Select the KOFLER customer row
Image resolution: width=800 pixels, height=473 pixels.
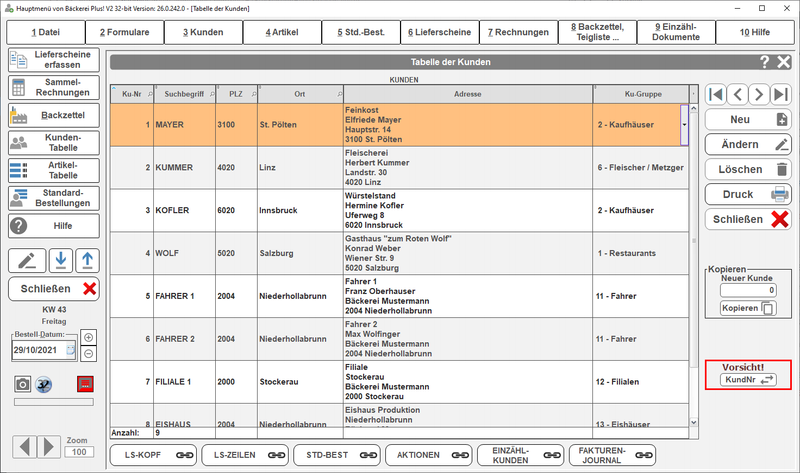click(x=399, y=210)
